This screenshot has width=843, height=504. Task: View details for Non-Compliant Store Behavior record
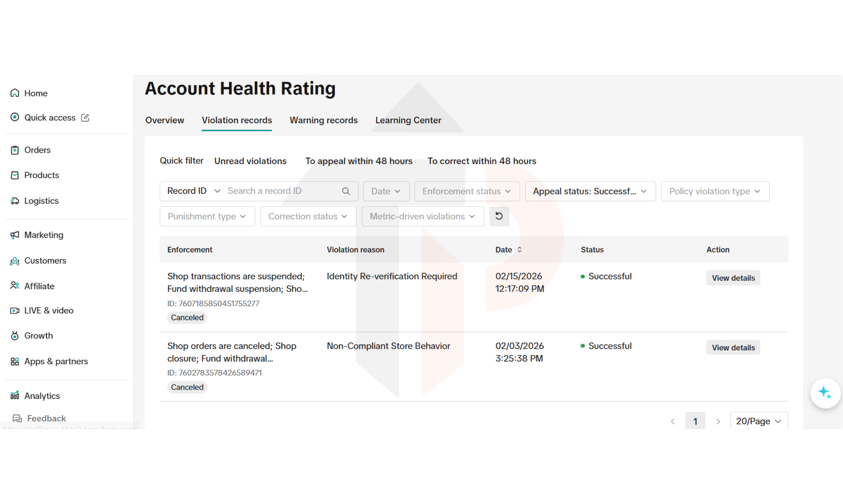733,347
